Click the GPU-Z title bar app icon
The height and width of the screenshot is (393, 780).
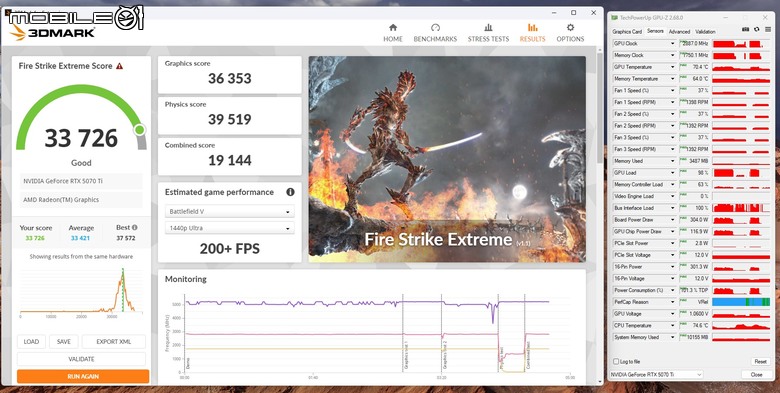click(614, 18)
